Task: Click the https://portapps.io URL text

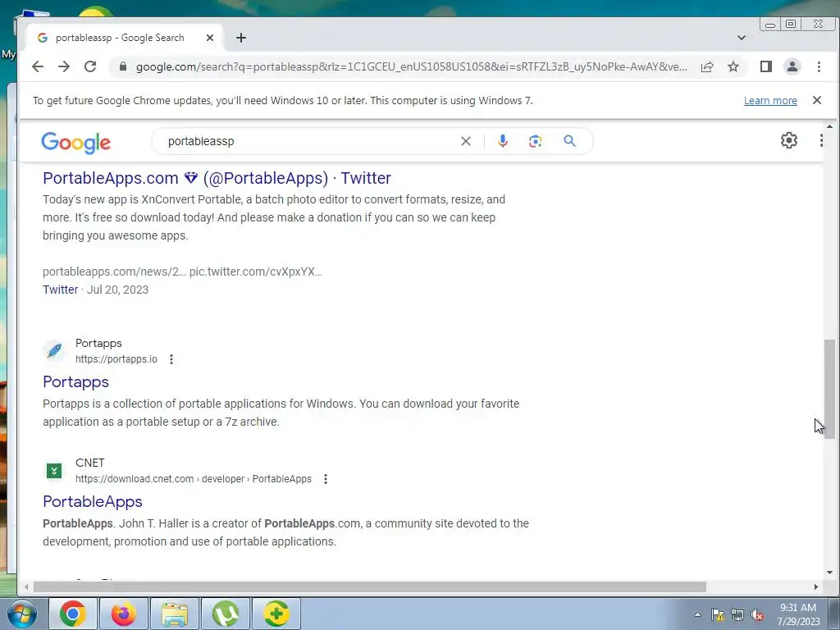Action: tap(116, 359)
